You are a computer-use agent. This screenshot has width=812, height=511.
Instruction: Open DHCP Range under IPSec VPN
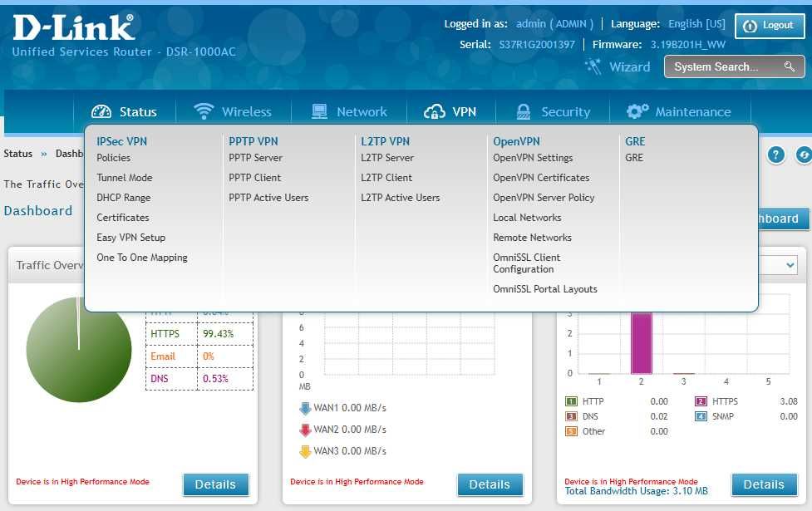123,198
